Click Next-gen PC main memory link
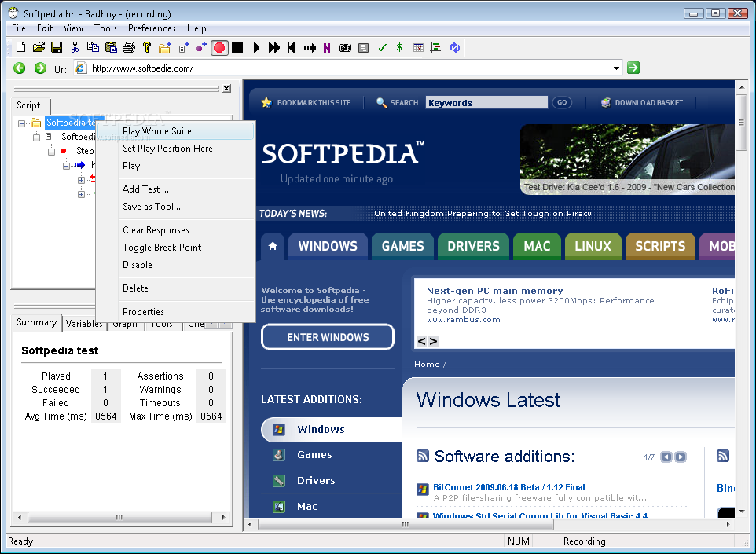 494,291
